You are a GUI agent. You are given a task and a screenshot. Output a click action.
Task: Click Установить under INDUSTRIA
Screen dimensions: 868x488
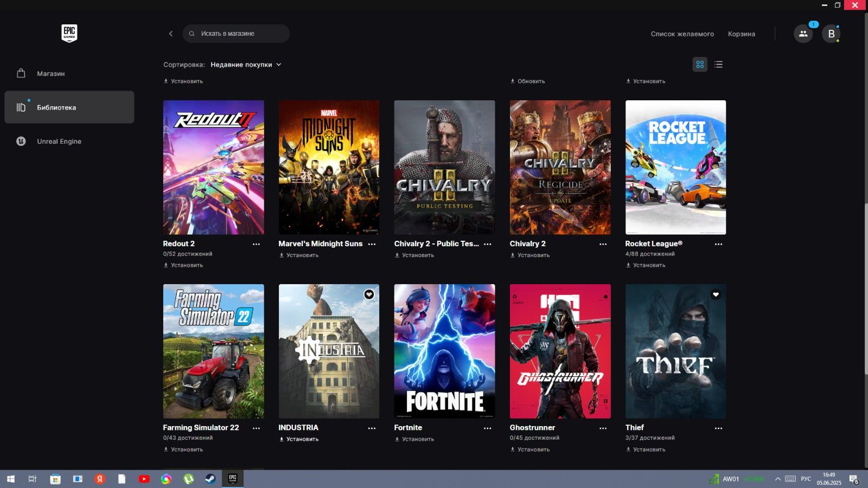click(x=299, y=439)
